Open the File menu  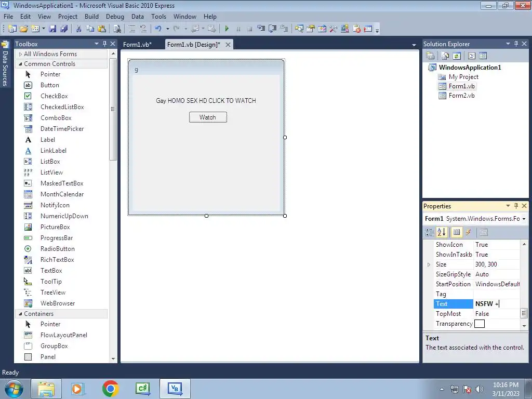click(8, 16)
